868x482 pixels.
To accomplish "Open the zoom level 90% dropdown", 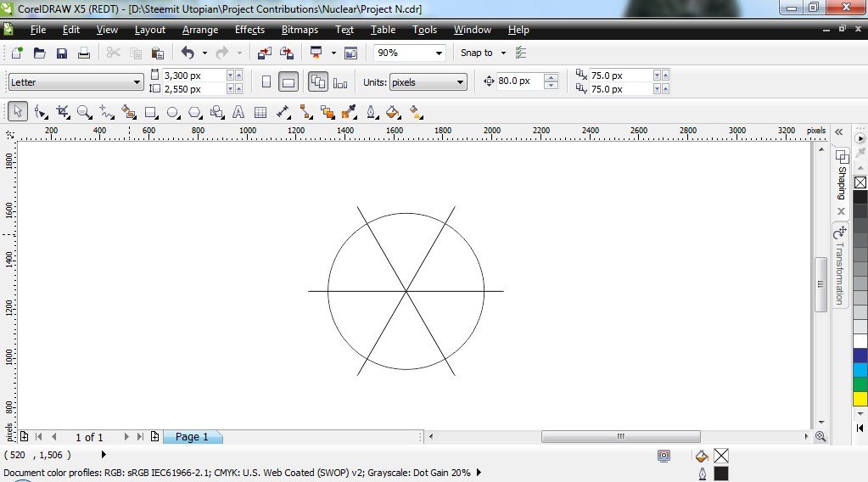I will coord(439,53).
